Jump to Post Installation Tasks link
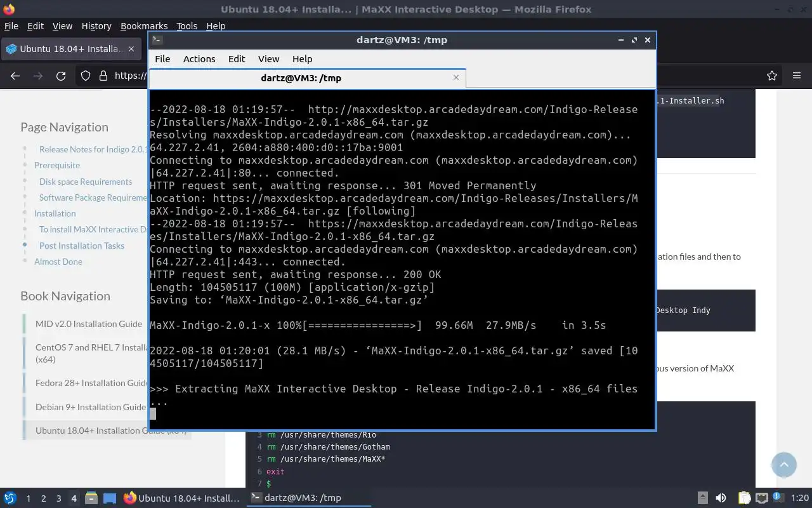The width and height of the screenshot is (812, 508). pyautogui.click(x=82, y=246)
